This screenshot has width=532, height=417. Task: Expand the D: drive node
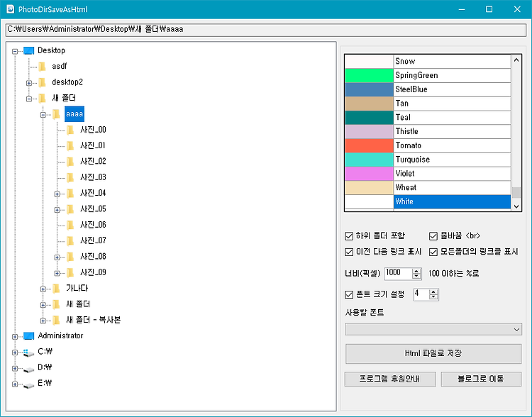click(x=15, y=369)
